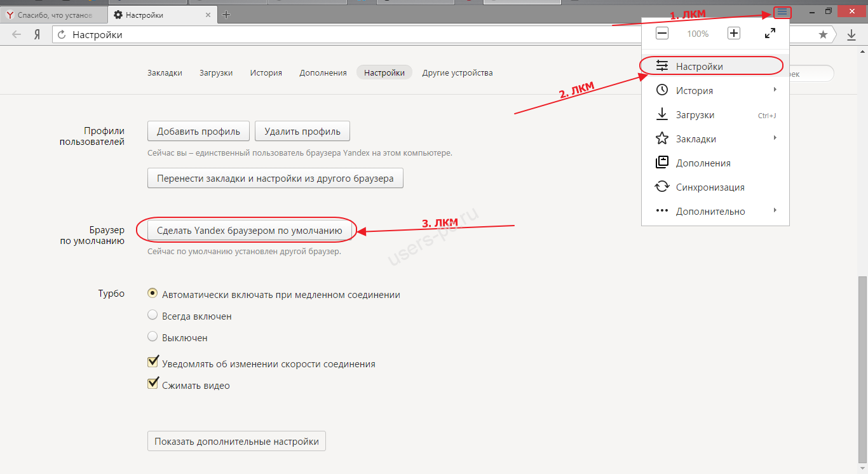Click "Показать дополнительные настройки" button
This screenshot has height=474, width=868.
tap(236, 442)
